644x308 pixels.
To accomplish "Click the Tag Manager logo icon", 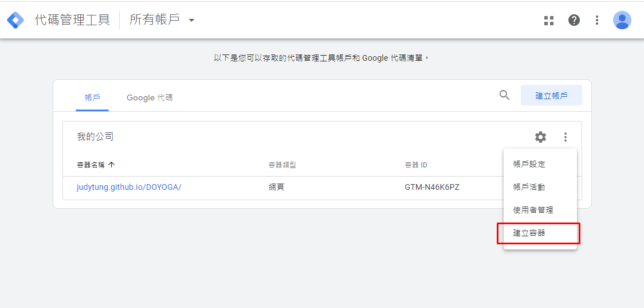I will pos(15,20).
